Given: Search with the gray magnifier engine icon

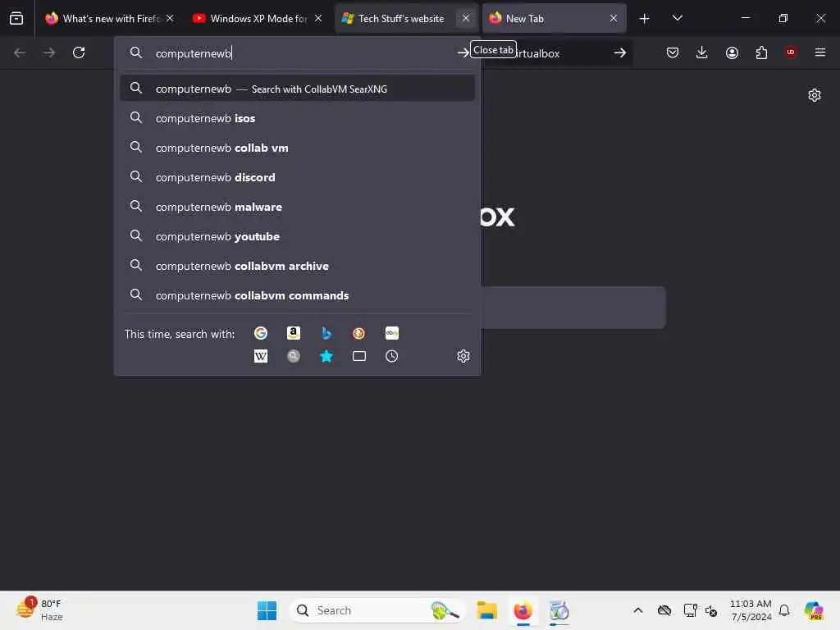Looking at the screenshot, I should click(x=293, y=356).
